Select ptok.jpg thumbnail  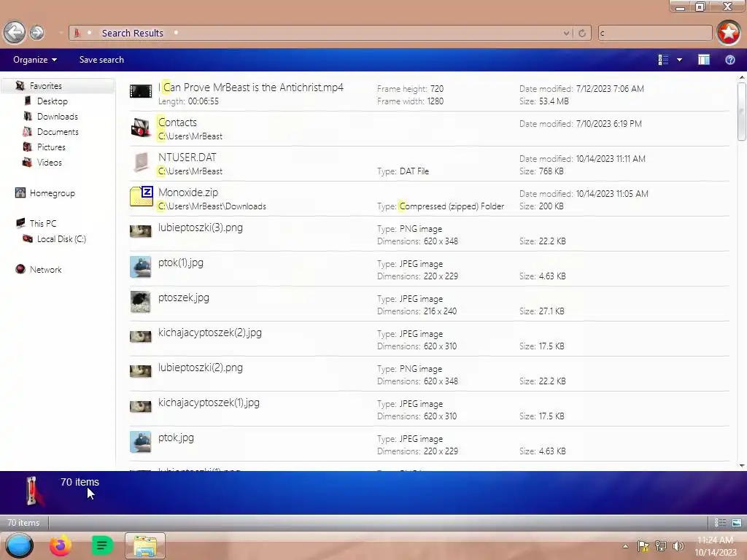click(x=141, y=442)
